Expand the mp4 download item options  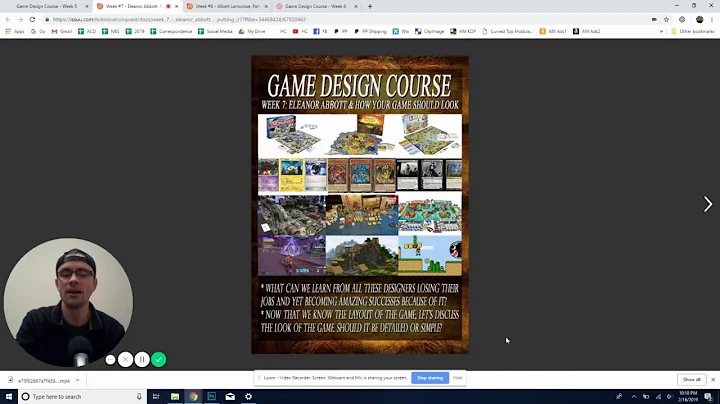coord(78,380)
